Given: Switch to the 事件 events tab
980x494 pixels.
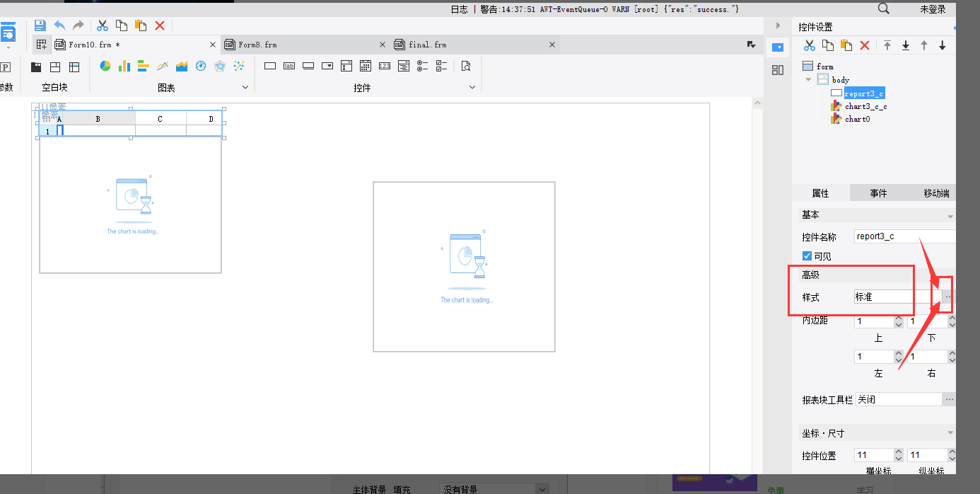Looking at the screenshot, I should point(878,193).
